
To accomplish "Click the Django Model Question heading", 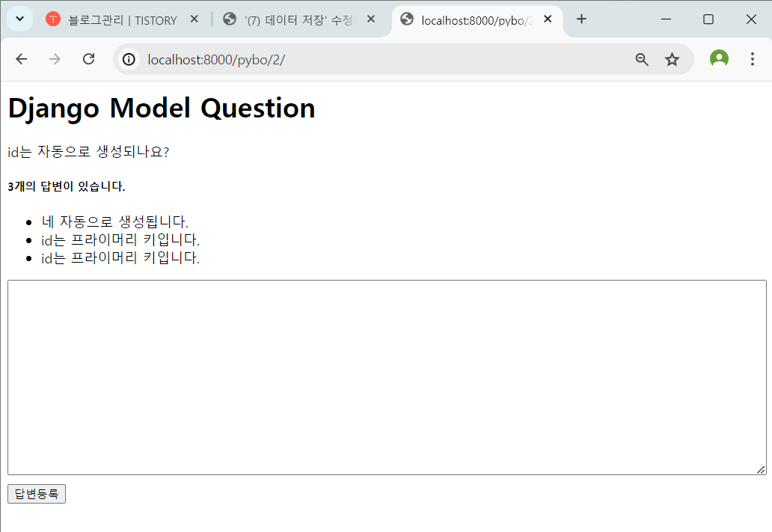I will pos(162,108).
